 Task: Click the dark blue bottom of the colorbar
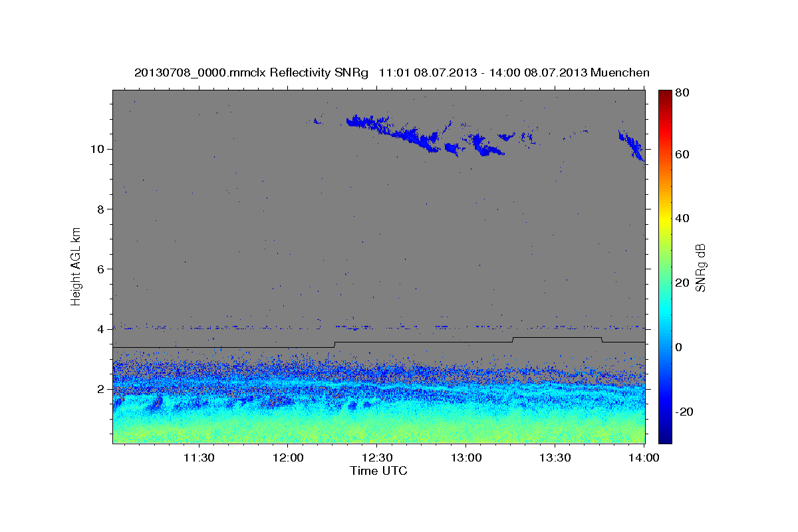tap(665, 438)
